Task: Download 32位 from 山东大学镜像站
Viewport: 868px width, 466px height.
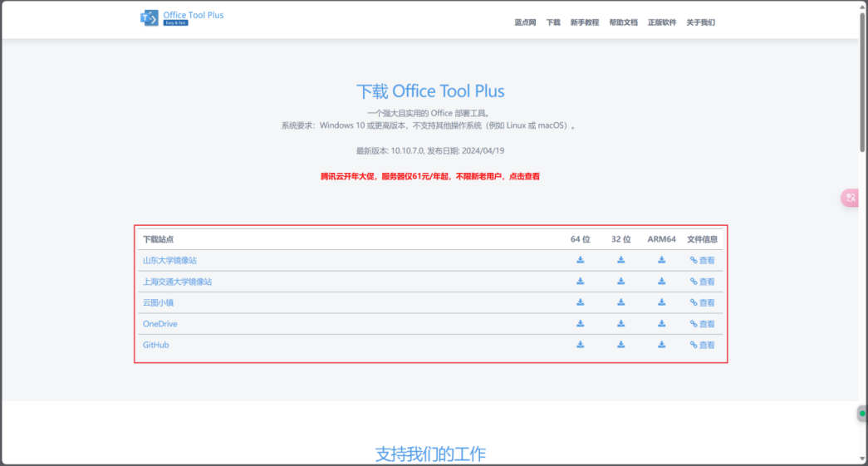Action: (x=621, y=260)
